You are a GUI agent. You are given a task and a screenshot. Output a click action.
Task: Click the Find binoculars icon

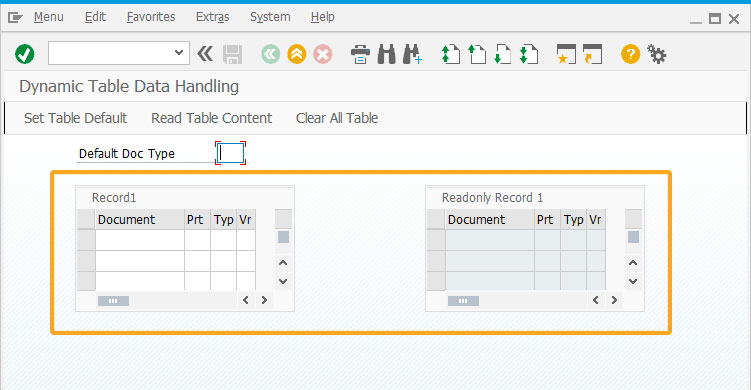point(387,54)
